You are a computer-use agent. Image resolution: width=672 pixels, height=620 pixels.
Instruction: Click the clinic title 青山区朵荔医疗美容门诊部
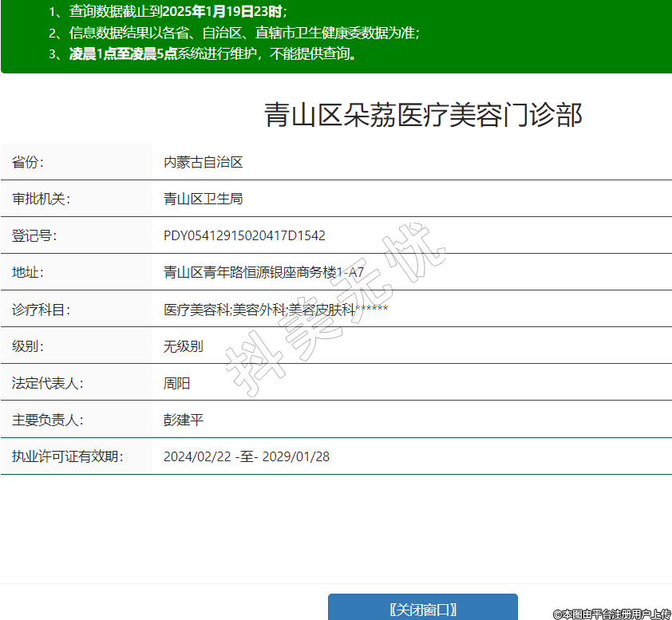[x=423, y=116]
